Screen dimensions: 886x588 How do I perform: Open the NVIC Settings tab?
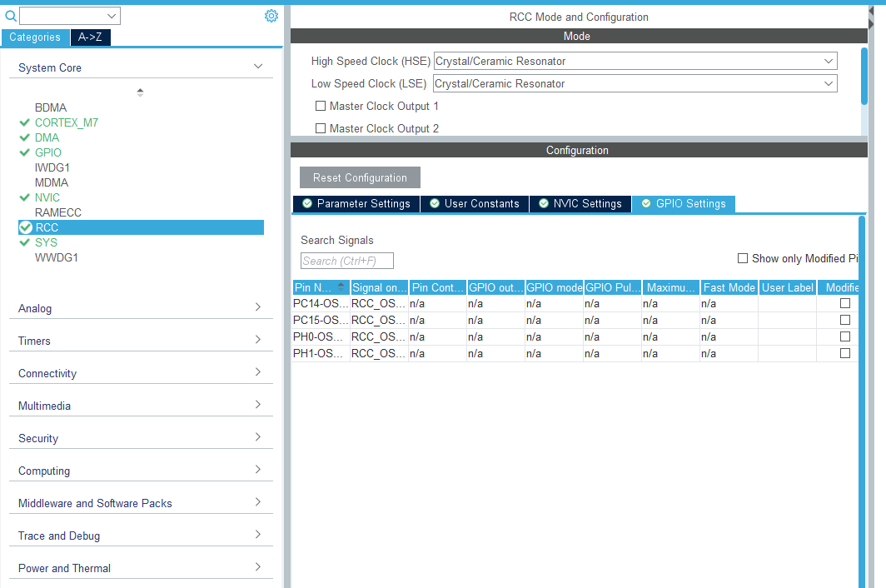click(x=580, y=203)
